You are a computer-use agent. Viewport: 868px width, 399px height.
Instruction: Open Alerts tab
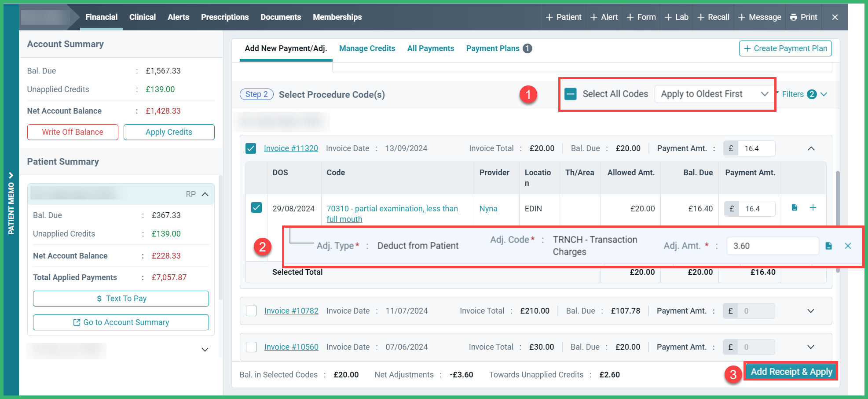tap(178, 17)
